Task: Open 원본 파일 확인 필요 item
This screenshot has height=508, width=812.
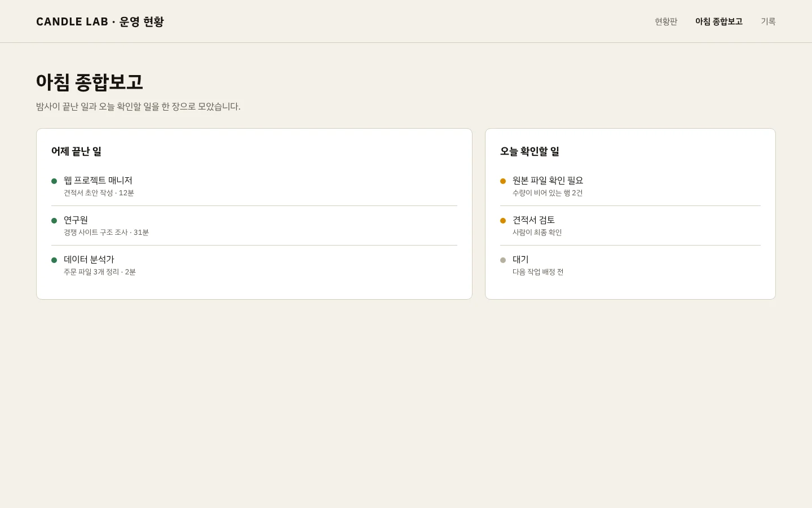Action: [x=630, y=186]
